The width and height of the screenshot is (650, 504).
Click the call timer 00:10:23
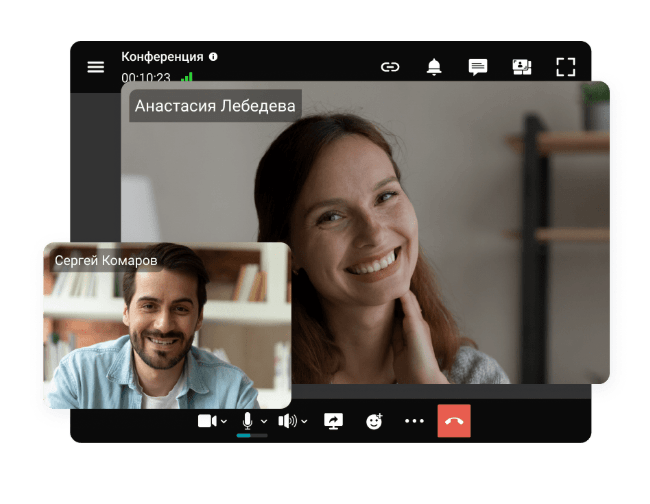pos(146,77)
